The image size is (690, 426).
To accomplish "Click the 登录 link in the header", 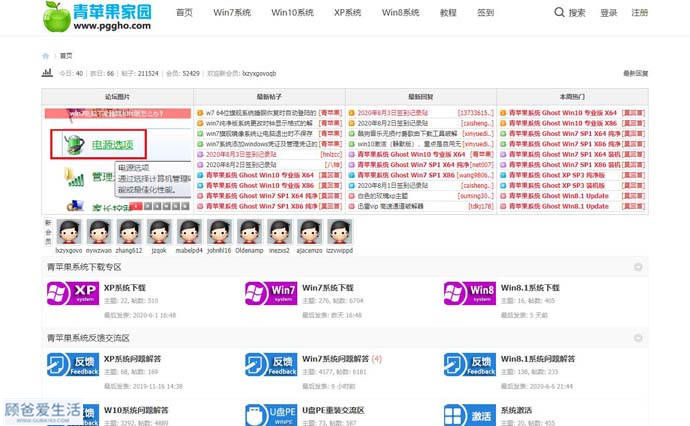I will (x=609, y=13).
